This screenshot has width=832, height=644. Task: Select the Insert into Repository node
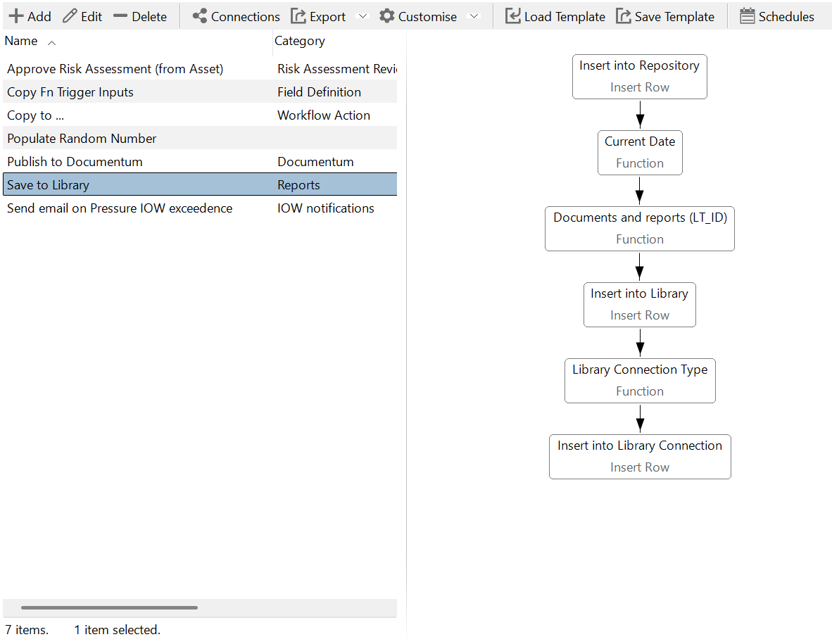tap(639, 77)
